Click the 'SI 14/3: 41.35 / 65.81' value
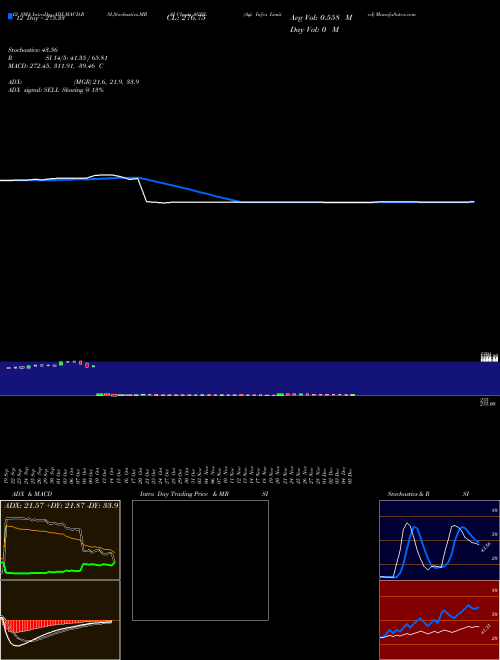The width and height of the screenshot is (500, 660). [77, 58]
